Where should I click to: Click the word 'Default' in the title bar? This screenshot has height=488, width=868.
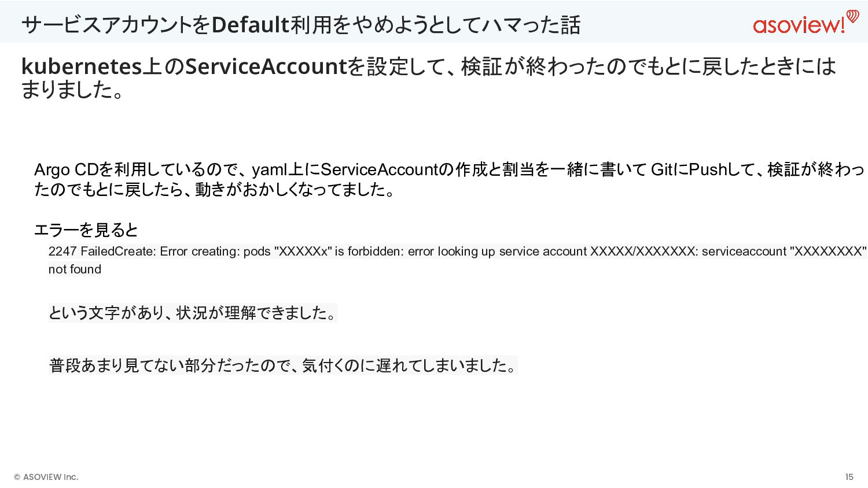pyautogui.click(x=250, y=25)
